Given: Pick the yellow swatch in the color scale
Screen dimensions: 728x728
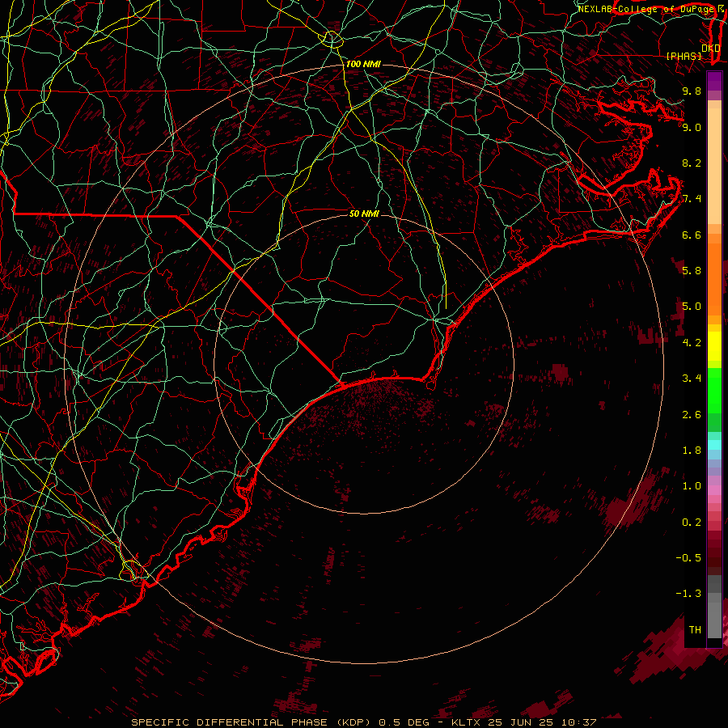Looking at the screenshot, I should [714, 346].
